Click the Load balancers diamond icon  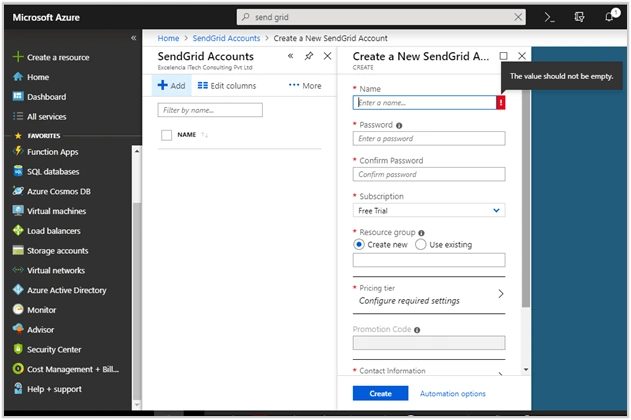18,230
